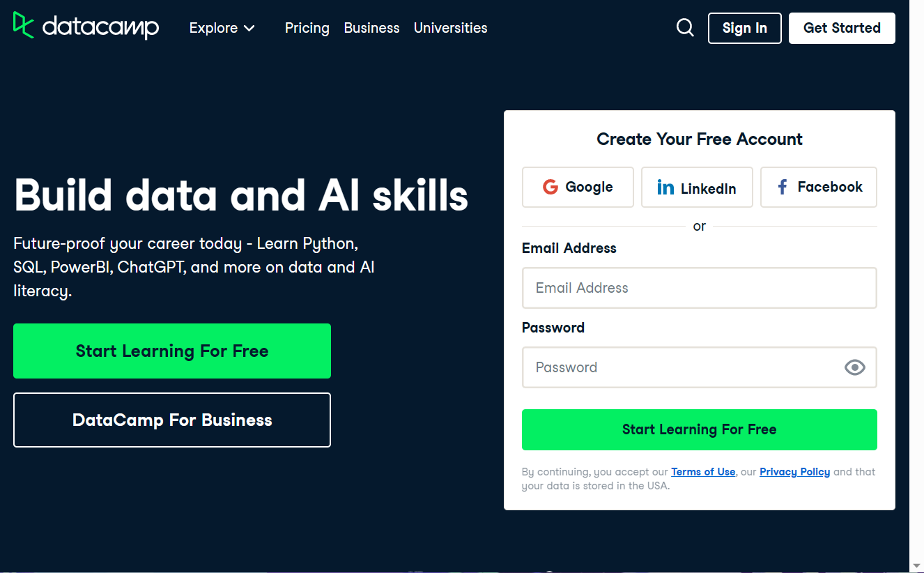Viewport: 924px width, 573px height.
Task: Click the 'Build data and AI skills' headline
Action: tap(241, 194)
